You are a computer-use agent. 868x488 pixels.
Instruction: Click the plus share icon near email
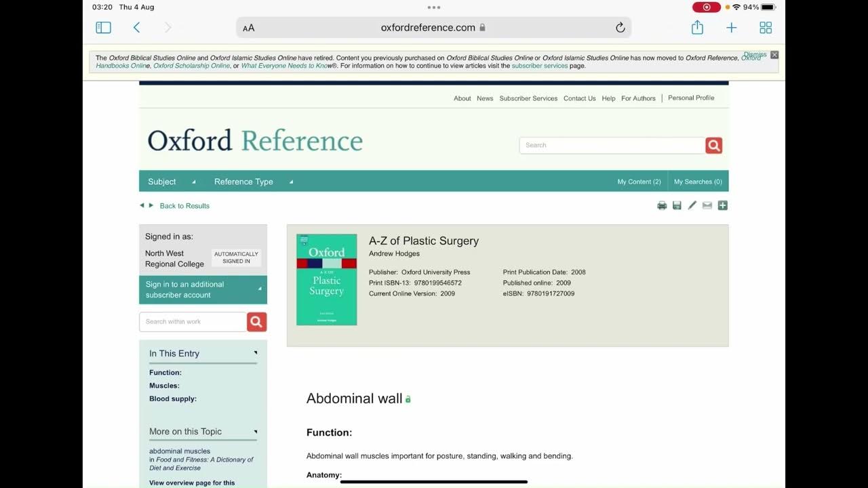coord(723,205)
